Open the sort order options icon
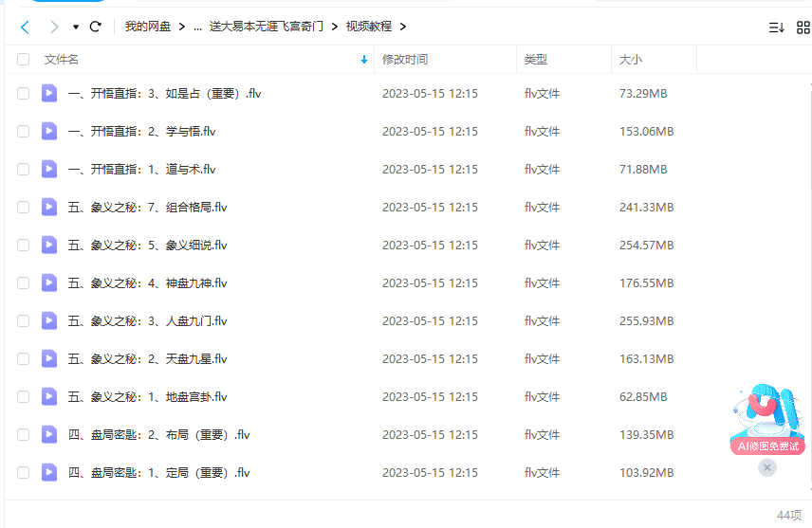The width and height of the screenshot is (812, 528). (x=776, y=27)
